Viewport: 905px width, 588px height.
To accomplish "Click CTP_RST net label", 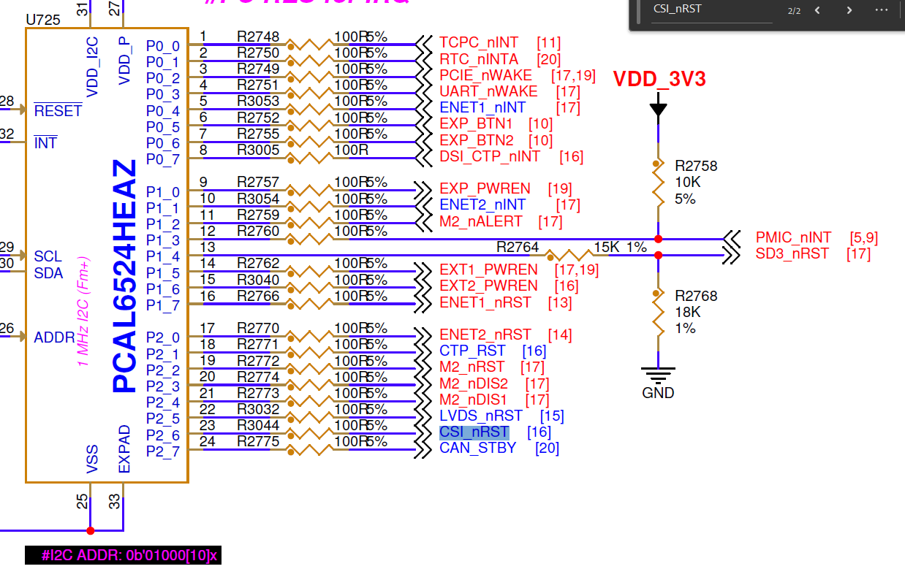I will [472, 351].
